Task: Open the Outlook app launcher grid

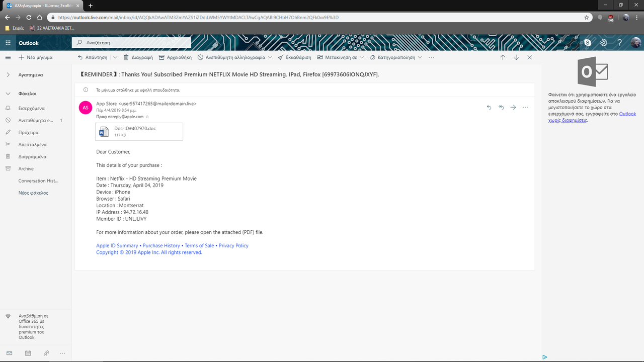Action: [x=8, y=43]
